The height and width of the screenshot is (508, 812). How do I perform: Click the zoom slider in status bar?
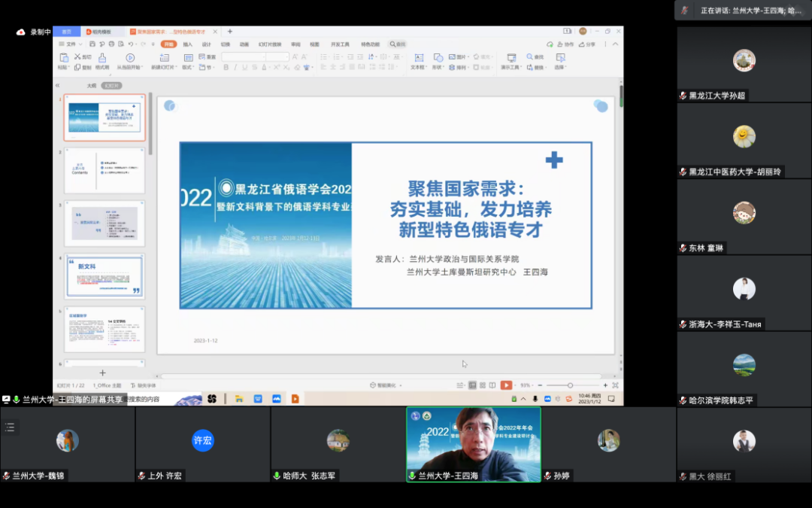(570, 385)
